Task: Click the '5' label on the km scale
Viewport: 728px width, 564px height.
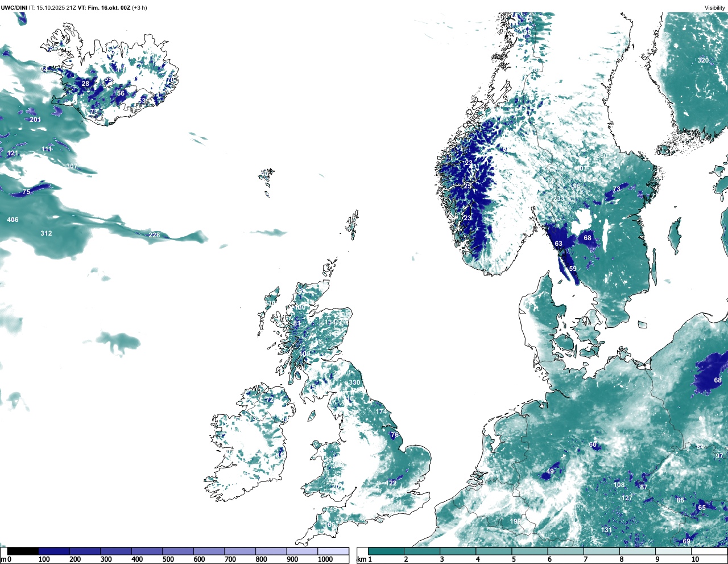Action: [514, 559]
